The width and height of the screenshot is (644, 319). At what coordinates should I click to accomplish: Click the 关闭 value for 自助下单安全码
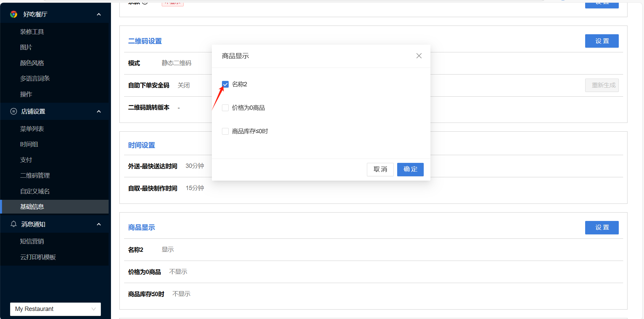click(x=184, y=85)
